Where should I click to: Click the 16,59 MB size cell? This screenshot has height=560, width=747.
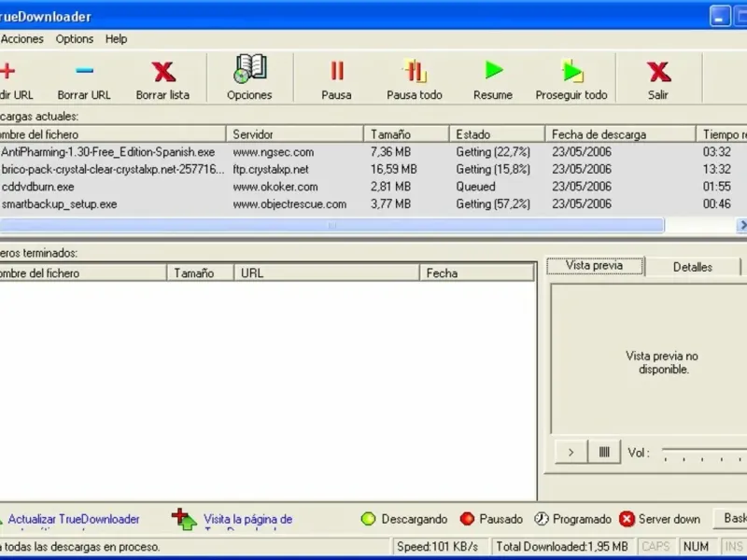394,170
